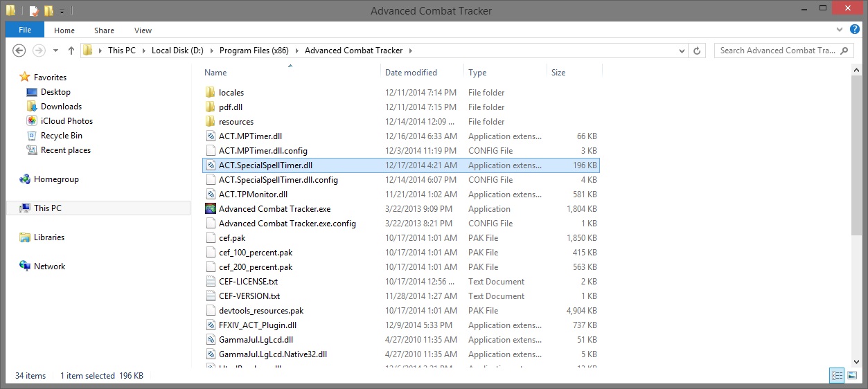This screenshot has height=389, width=868.
Task: Navigate to This PC breadcrumb
Action: tap(122, 51)
